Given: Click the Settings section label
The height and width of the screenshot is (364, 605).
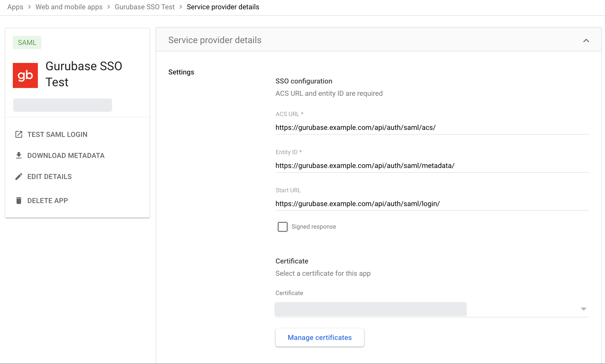Looking at the screenshot, I should click(x=181, y=72).
